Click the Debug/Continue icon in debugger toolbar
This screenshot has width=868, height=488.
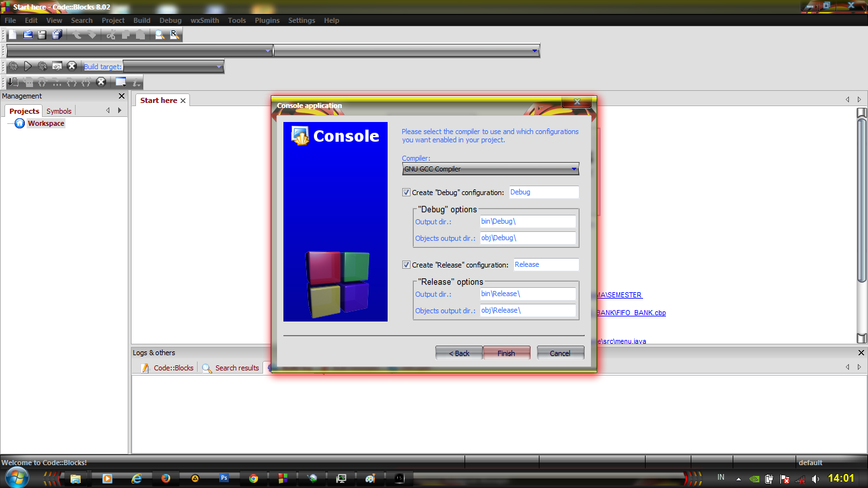coord(13,82)
